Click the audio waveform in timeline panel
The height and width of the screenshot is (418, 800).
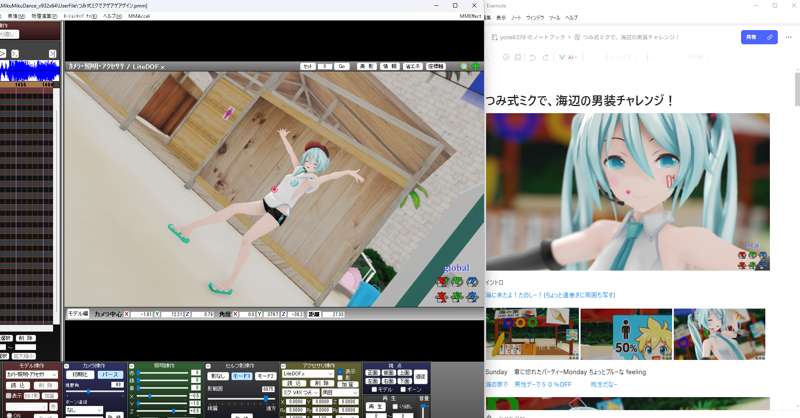pos(30,71)
